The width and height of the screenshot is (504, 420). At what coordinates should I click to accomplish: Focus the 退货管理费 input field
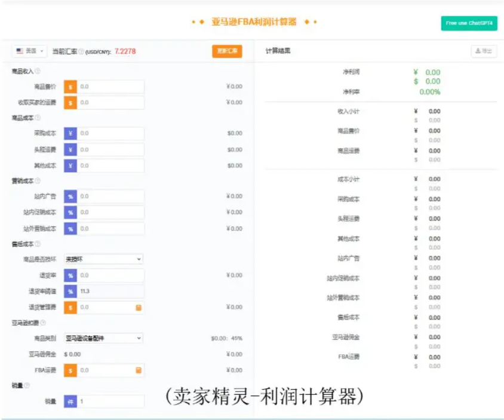pos(110,308)
